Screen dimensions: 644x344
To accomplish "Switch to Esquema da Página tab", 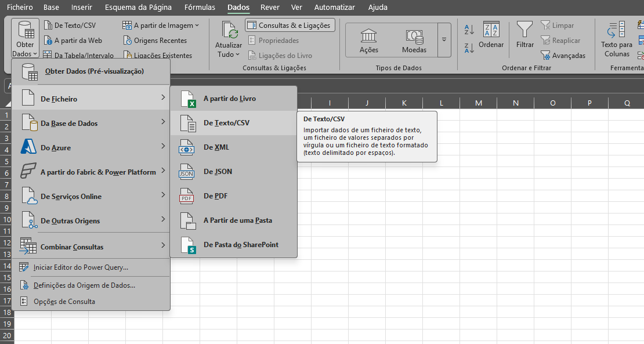I will pos(139,7).
